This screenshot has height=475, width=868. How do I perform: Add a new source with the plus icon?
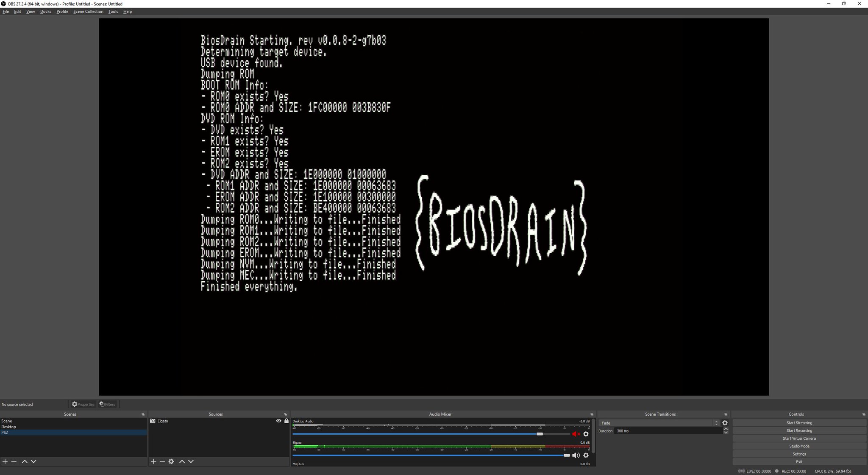pyautogui.click(x=153, y=461)
